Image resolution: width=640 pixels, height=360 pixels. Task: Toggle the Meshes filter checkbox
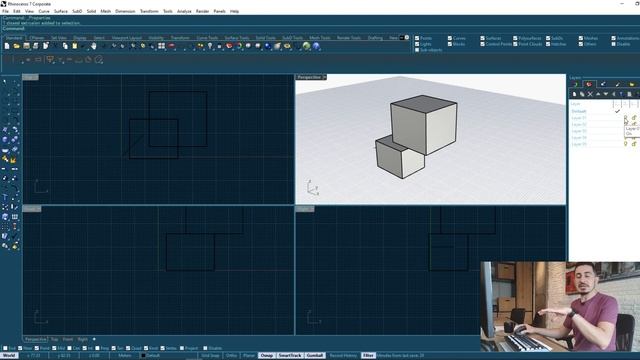coord(581,38)
